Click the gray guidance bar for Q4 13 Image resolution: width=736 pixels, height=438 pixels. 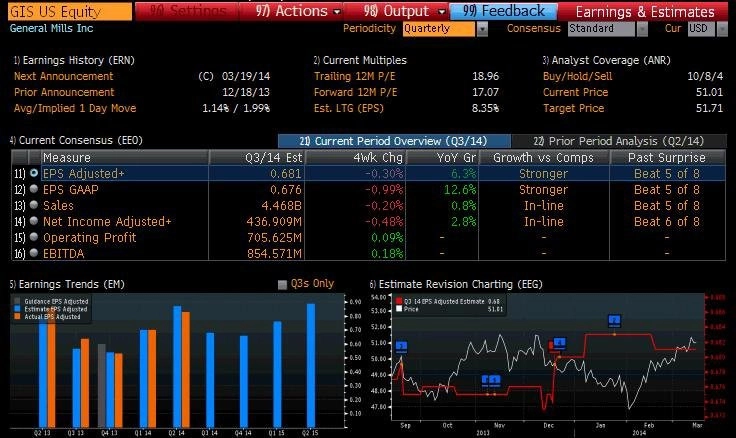click(x=101, y=385)
